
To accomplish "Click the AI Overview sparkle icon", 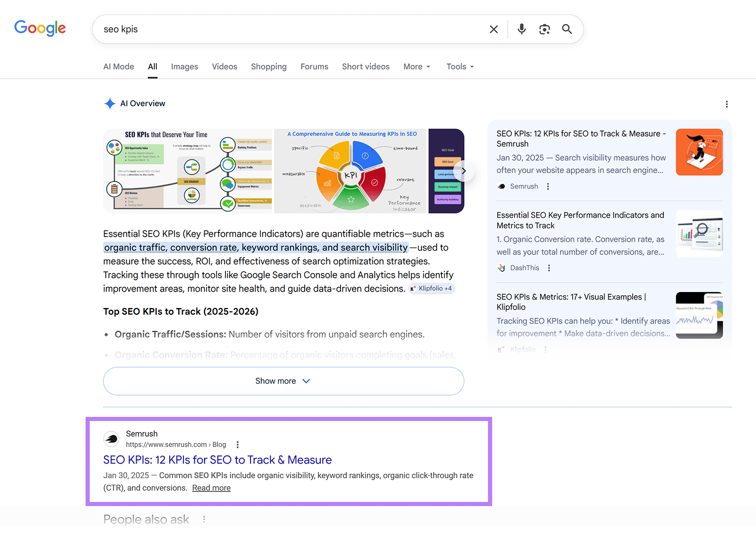I will click(110, 103).
